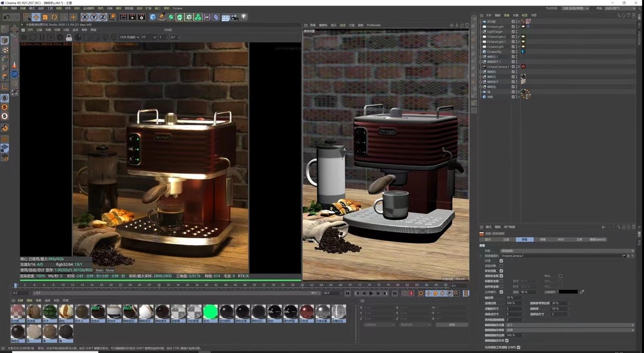Image resolution: width=644 pixels, height=353 pixels.
Task: Click the visibility dots for LightTarget
Action: [517, 32]
